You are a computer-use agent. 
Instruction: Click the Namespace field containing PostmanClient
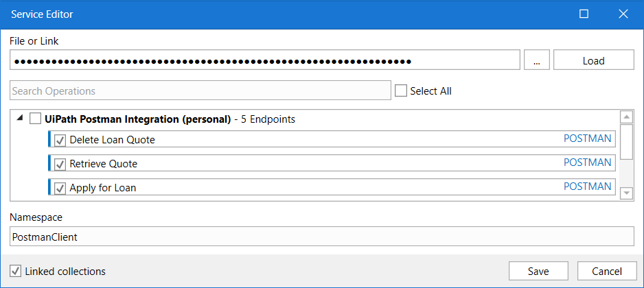click(321, 237)
